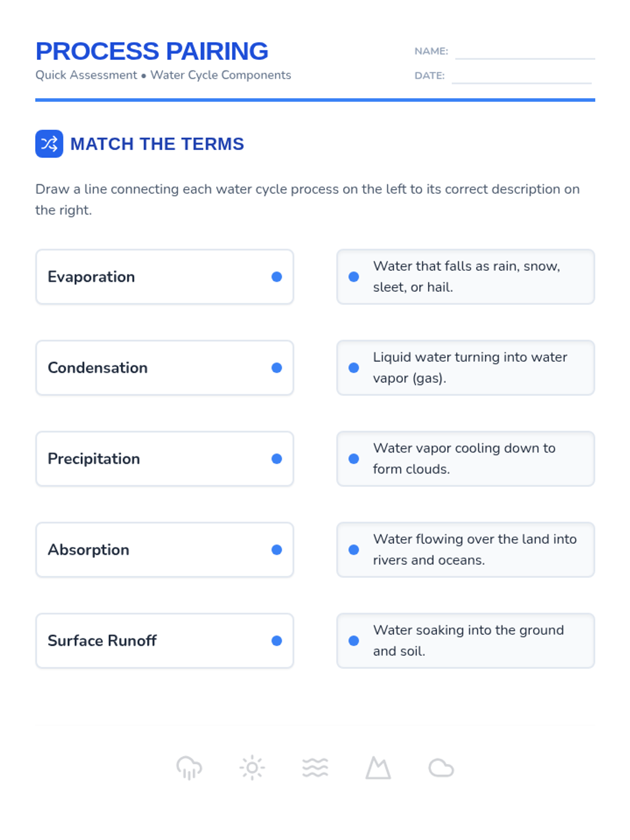This screenshot has width=630, height=840.
Task: Click the dot for vapor cooling to clouds
Action: tap(354, 459)
